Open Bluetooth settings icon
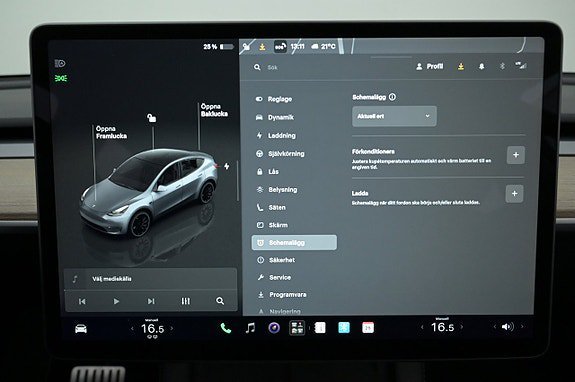The width and height of the screenshot is (575, 382). point(502,66)
